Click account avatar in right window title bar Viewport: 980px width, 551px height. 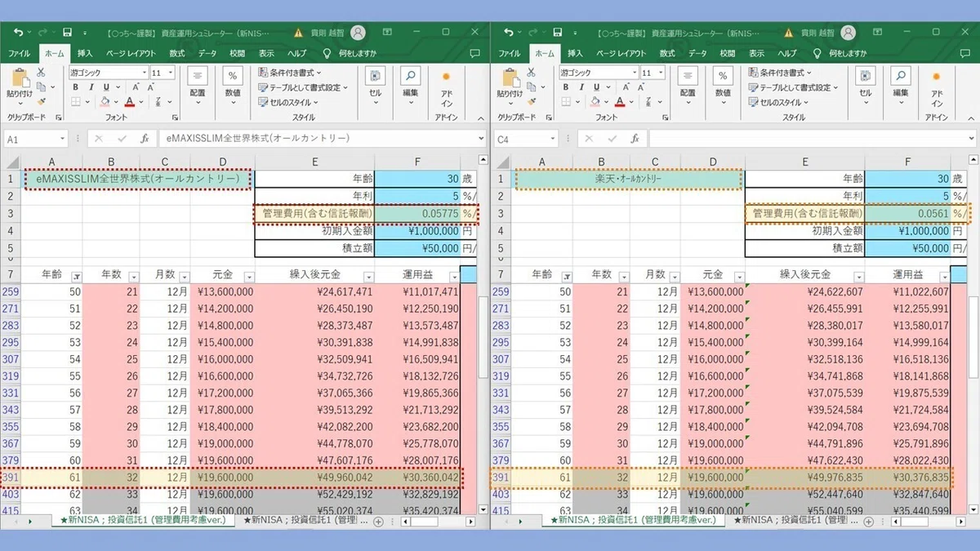click(x=849, y=33)
